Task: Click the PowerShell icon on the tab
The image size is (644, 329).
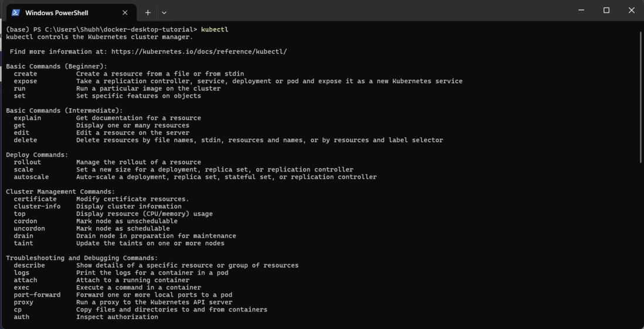Action: (16, 12)
